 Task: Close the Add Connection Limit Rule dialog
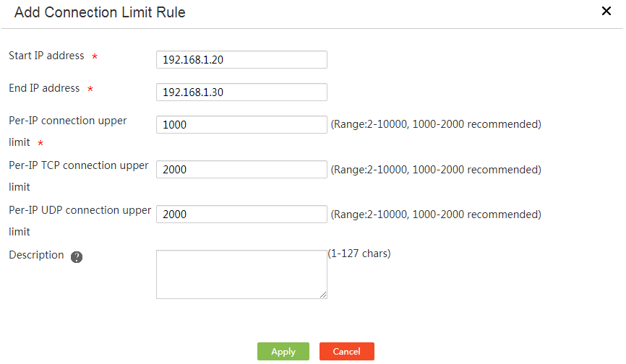coord(606,11)
